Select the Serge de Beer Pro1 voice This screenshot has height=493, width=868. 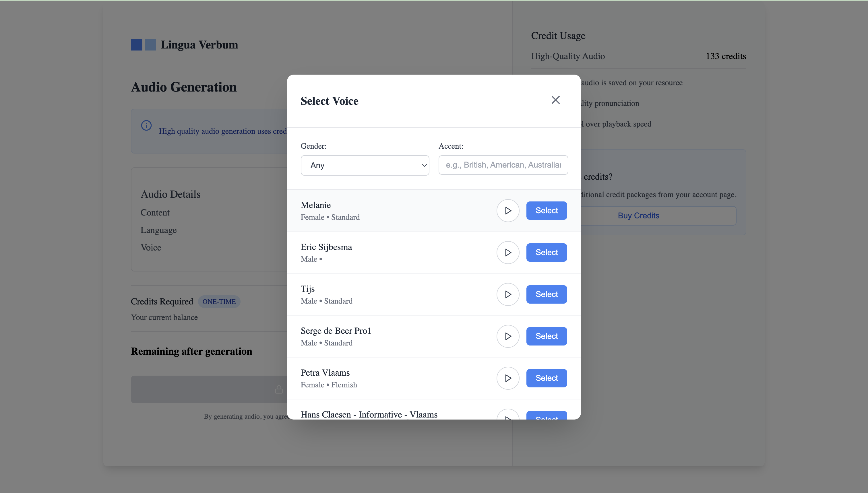pyautogui.click(x=546, y=337)
